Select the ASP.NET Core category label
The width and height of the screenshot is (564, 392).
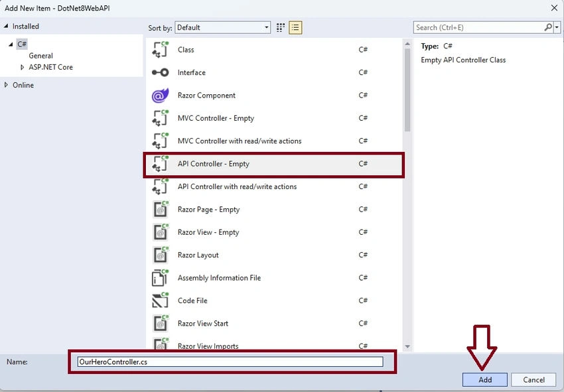tap(50, 67)
